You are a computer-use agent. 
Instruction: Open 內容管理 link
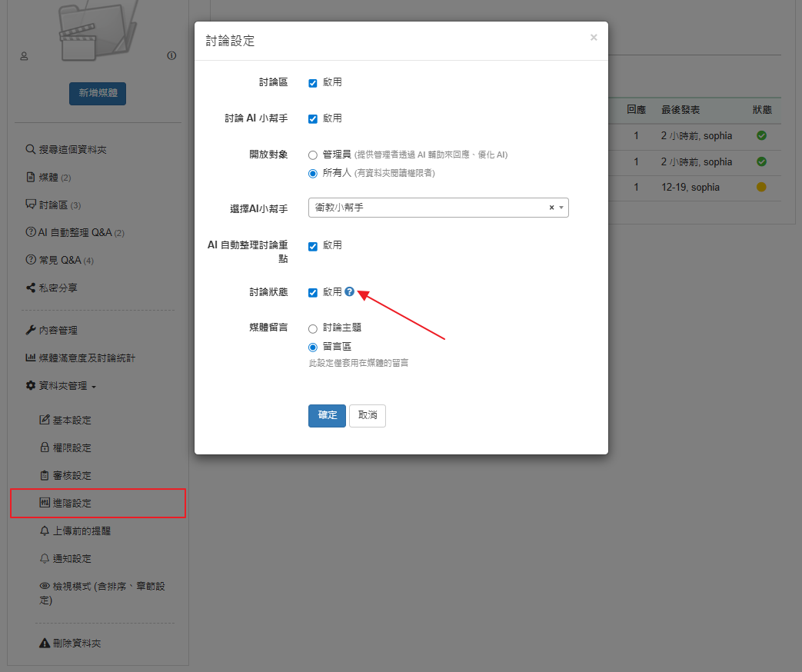pyautogui.click(x=58, y=331)
